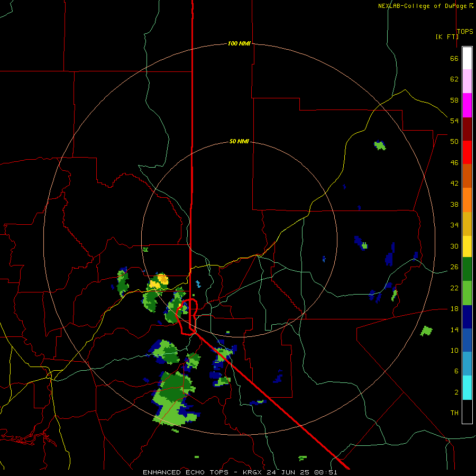Click the legend value 54
This screenshot has width=476, height=476.
click(454, 121)
